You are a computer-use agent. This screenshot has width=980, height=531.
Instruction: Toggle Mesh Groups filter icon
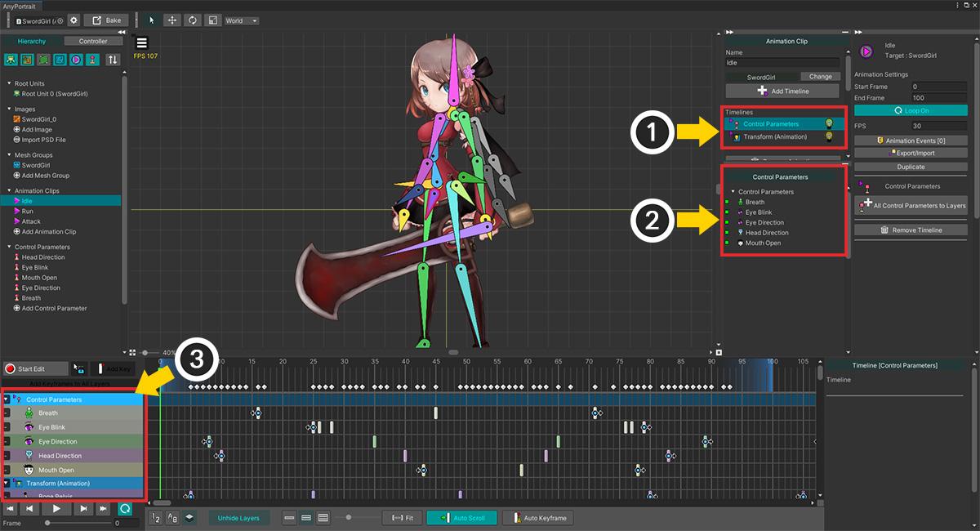click(x=60, y=60)
